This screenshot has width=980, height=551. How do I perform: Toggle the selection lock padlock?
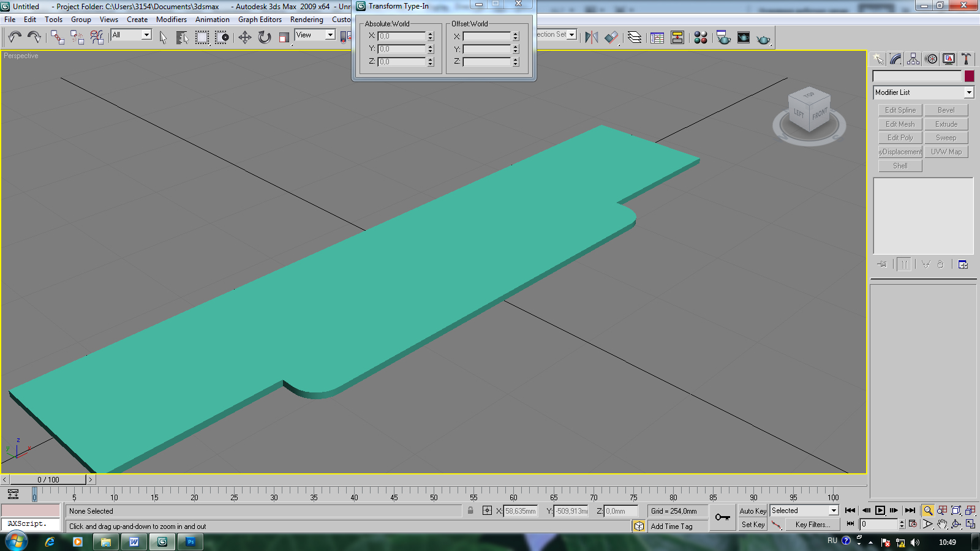[470, 511]
